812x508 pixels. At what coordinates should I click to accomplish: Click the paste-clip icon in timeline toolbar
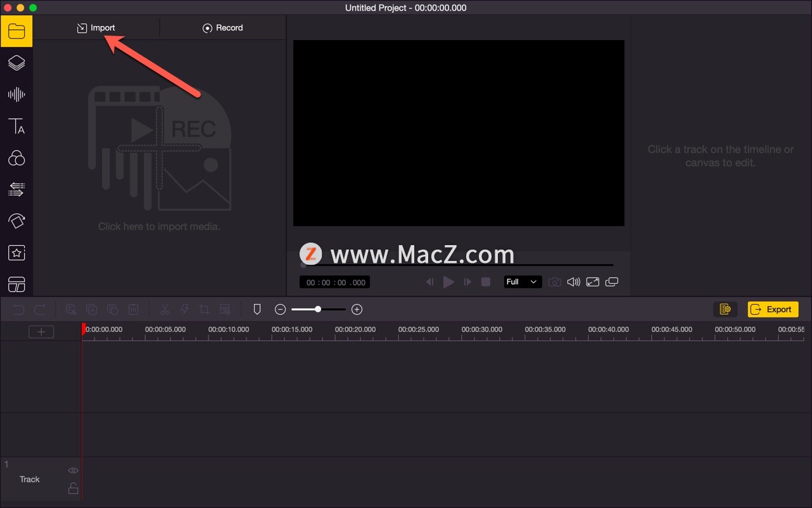click(x=113, y=309)
